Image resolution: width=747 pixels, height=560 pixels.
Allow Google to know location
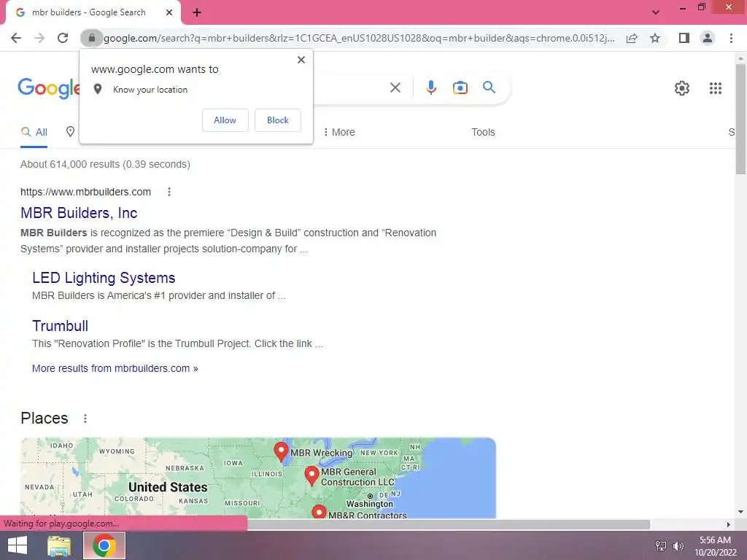tap(225, 120)
